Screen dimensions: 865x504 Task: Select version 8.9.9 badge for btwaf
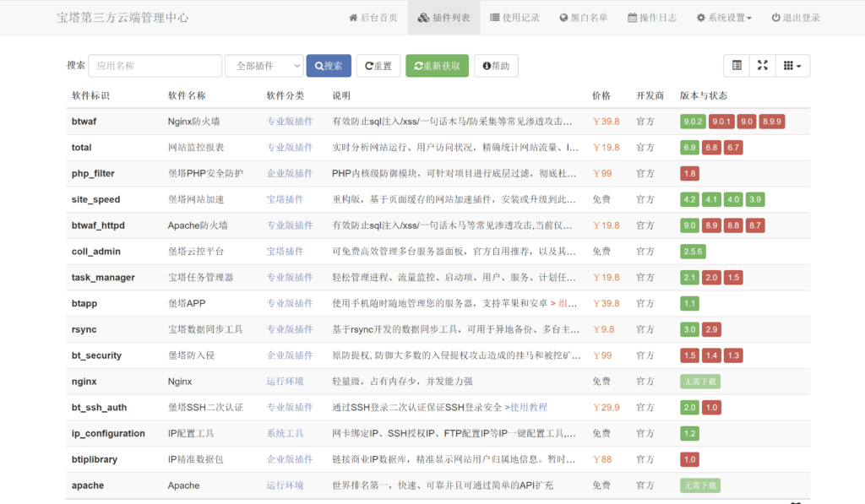click(x=772, y=122)
